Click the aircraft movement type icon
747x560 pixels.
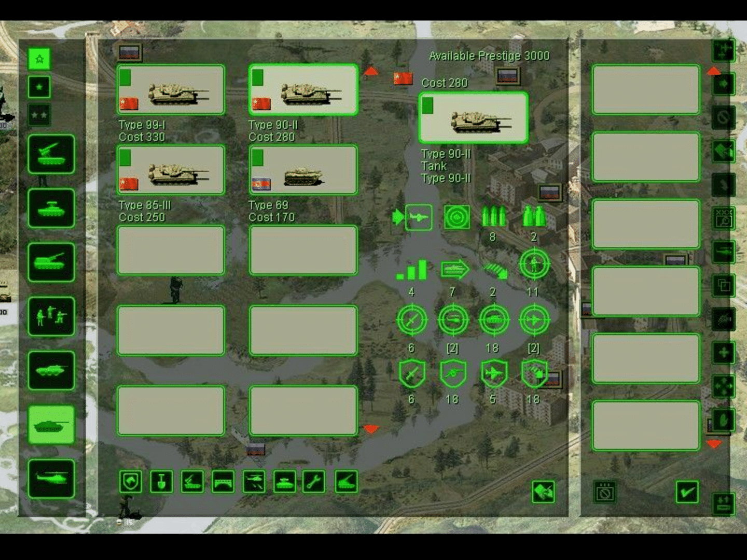point(418,217)
